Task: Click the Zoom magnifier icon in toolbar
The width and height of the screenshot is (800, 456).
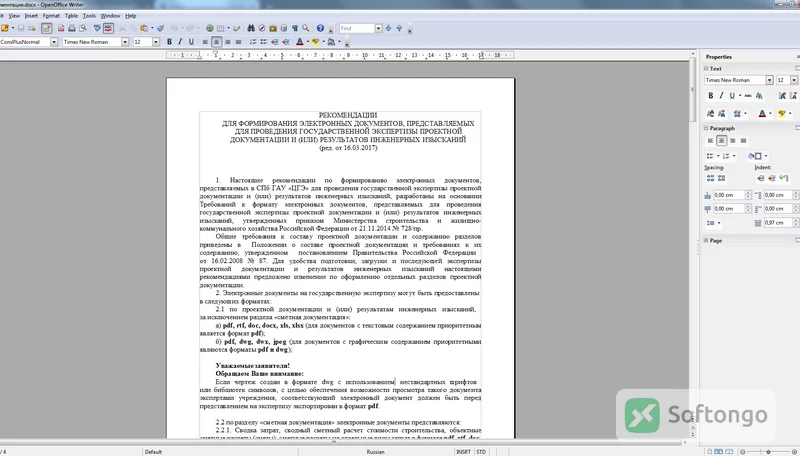Action: click(306, 29)
